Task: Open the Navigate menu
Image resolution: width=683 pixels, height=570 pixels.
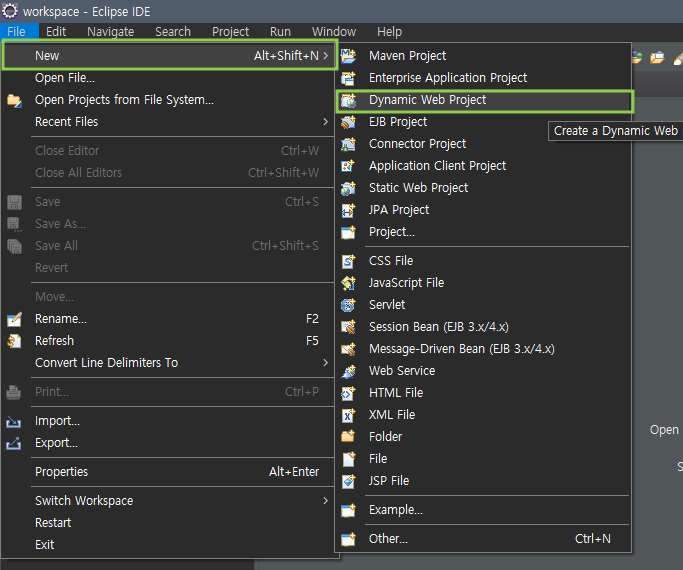Action: point(111,32)
